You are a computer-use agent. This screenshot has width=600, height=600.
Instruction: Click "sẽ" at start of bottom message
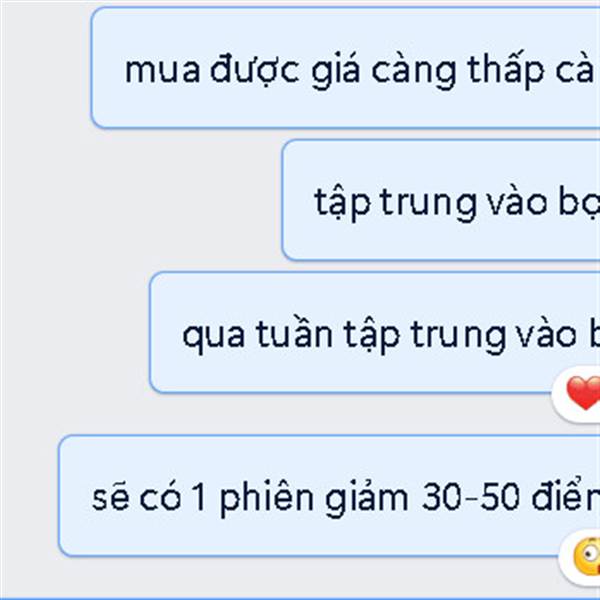coord(111,498)
